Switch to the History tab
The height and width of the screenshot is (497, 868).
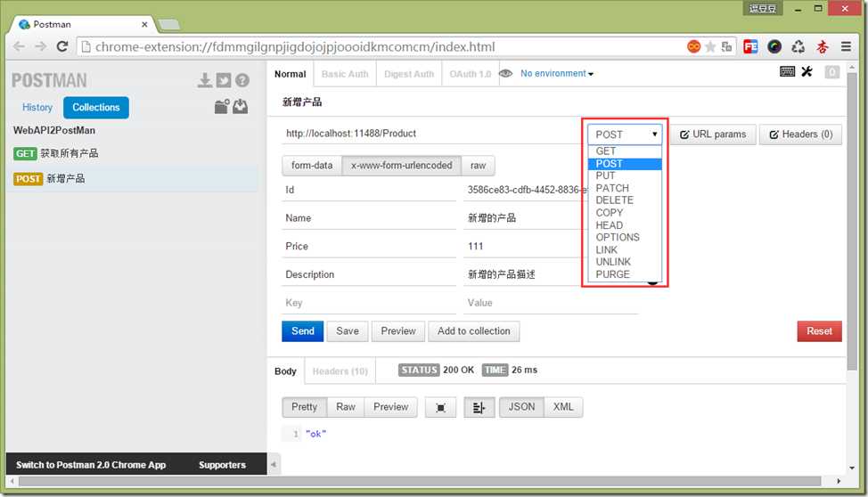[x=37, y=108]
